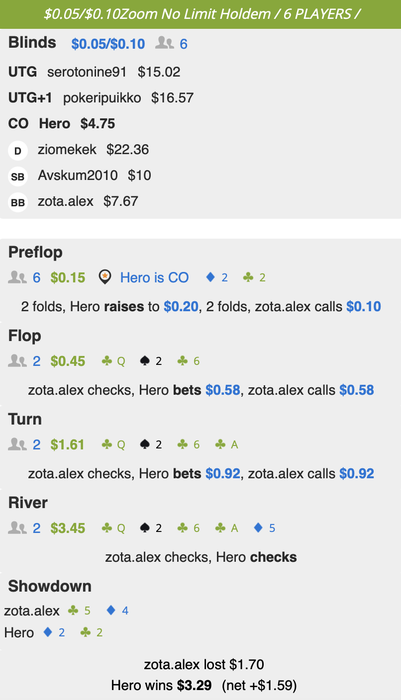
Task: Click the hero position marker icon in Preflop
Action: point(105,277)
